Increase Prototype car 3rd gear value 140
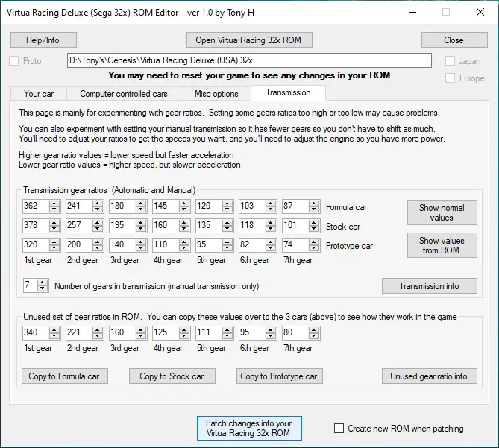Image resolution: width=499 pixels, height=448 pixels. (141, 242)
